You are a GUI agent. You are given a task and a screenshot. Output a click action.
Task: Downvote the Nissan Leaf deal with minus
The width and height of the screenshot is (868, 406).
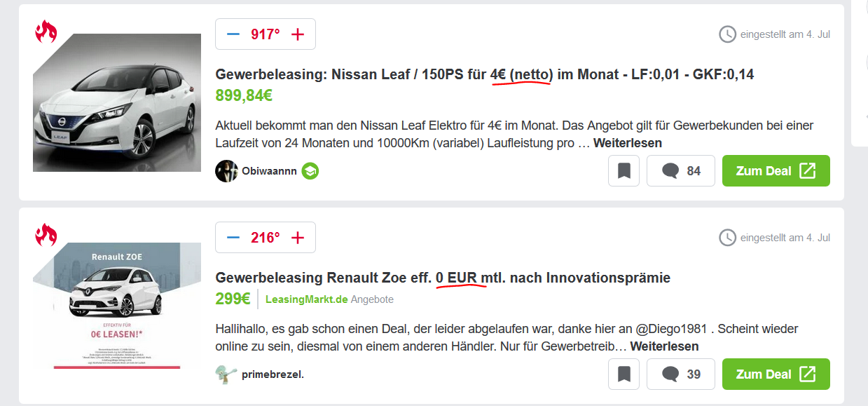tap(233, 34)
